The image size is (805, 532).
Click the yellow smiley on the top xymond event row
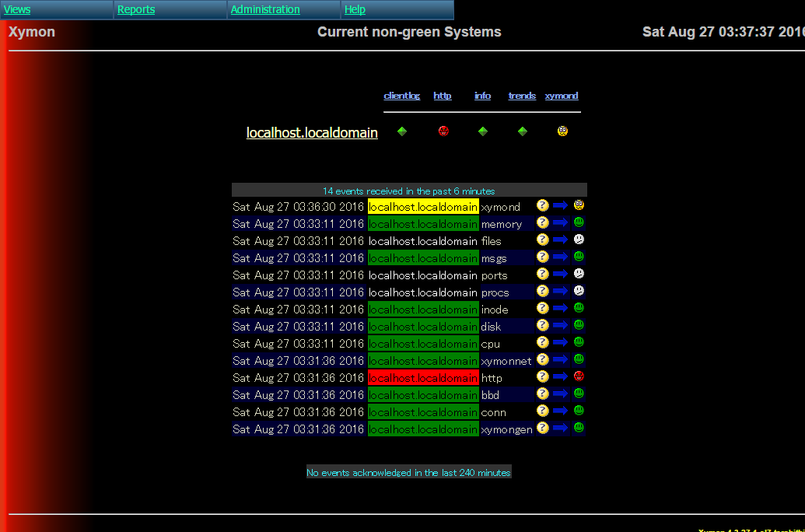578,205
